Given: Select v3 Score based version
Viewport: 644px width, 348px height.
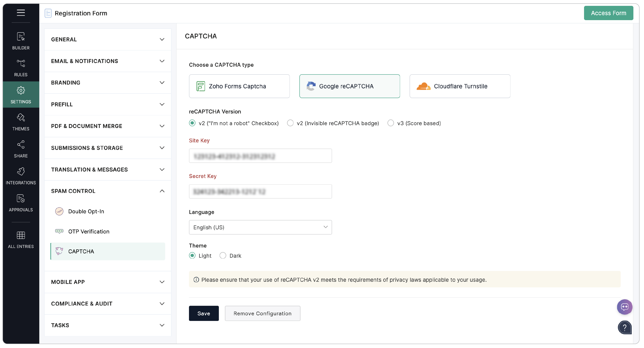Looking at the screenshot, I should 391,123.
